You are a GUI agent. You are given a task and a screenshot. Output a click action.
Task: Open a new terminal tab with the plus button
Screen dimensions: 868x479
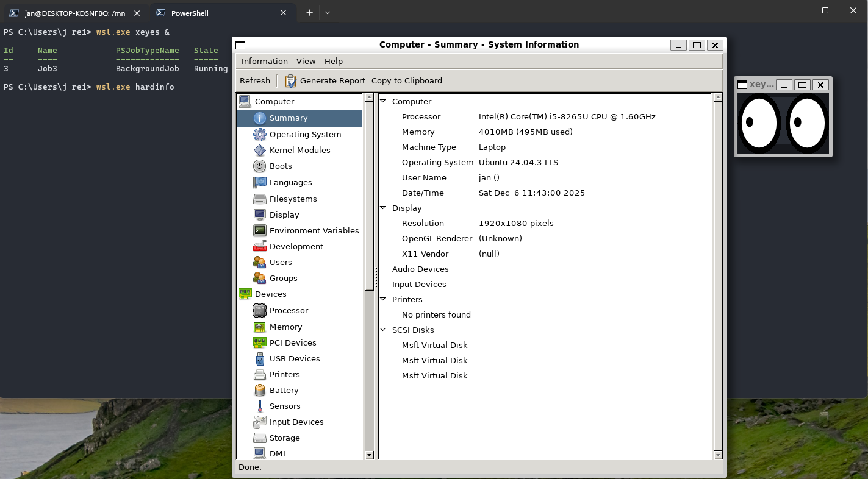pyautogui.click(x=309, y=12)
